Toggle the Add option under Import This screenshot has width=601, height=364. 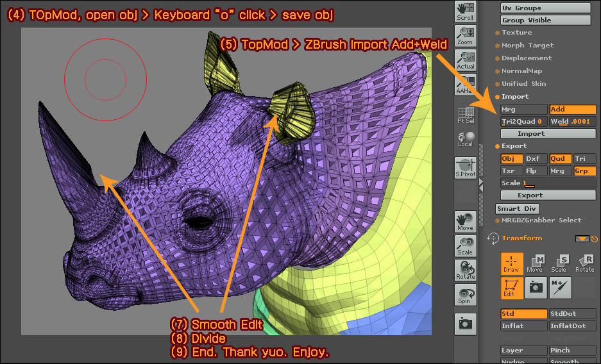(572, 110)
